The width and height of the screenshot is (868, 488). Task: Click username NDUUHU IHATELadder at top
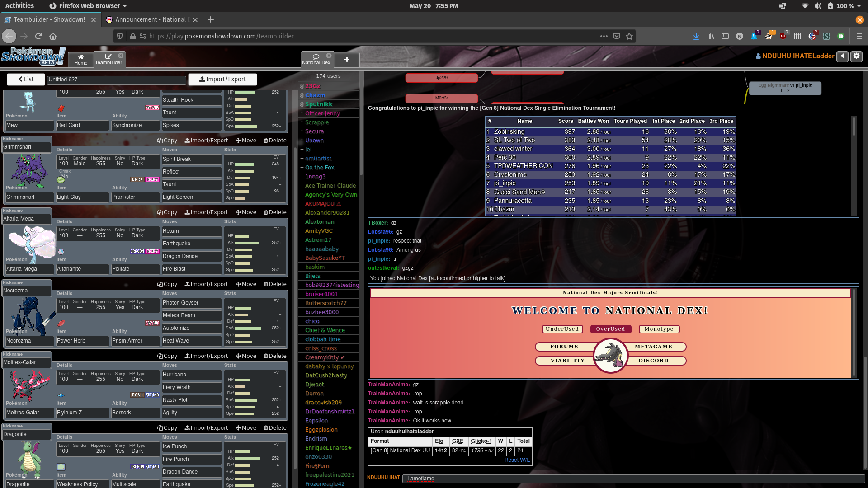tap(795, 56)
